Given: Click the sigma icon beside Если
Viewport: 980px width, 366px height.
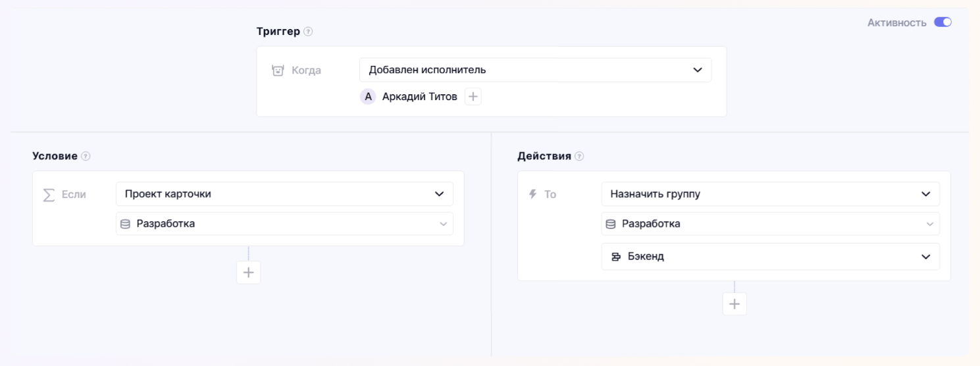Looking at the screenshot, I should [x=49, y=195].
